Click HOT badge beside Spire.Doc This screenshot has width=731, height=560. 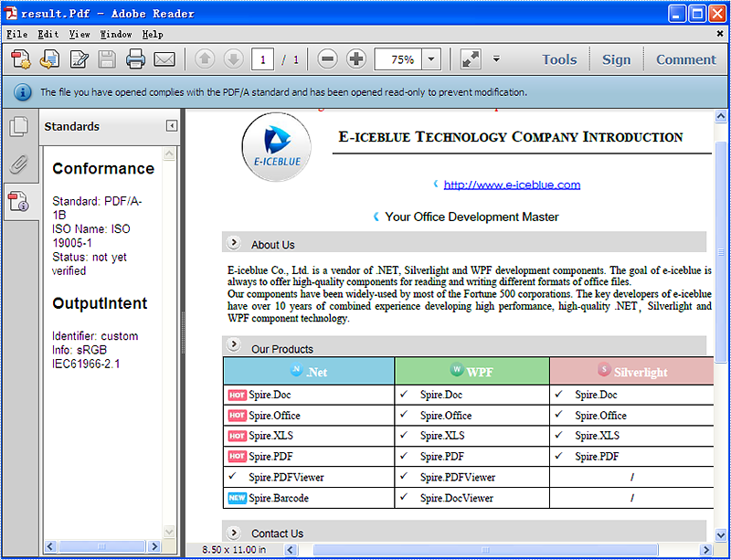[x=238, y=396]
